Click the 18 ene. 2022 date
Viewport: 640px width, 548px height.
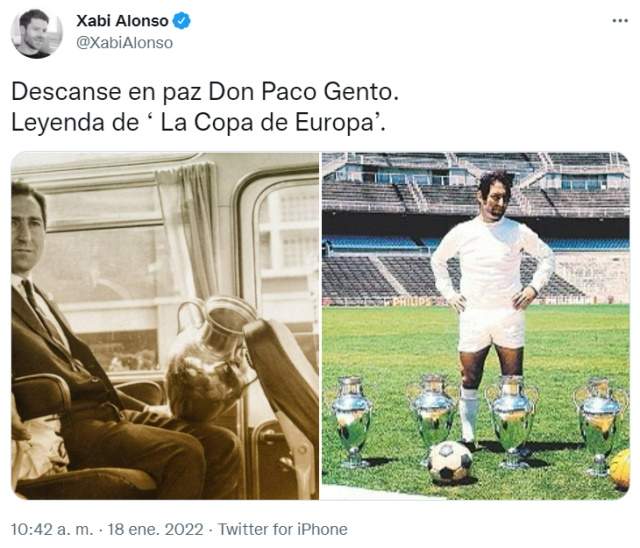[x=156, y=529]
